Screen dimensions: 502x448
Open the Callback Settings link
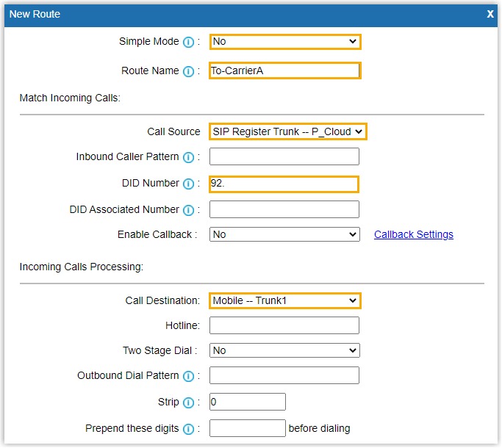pos(413,235)
